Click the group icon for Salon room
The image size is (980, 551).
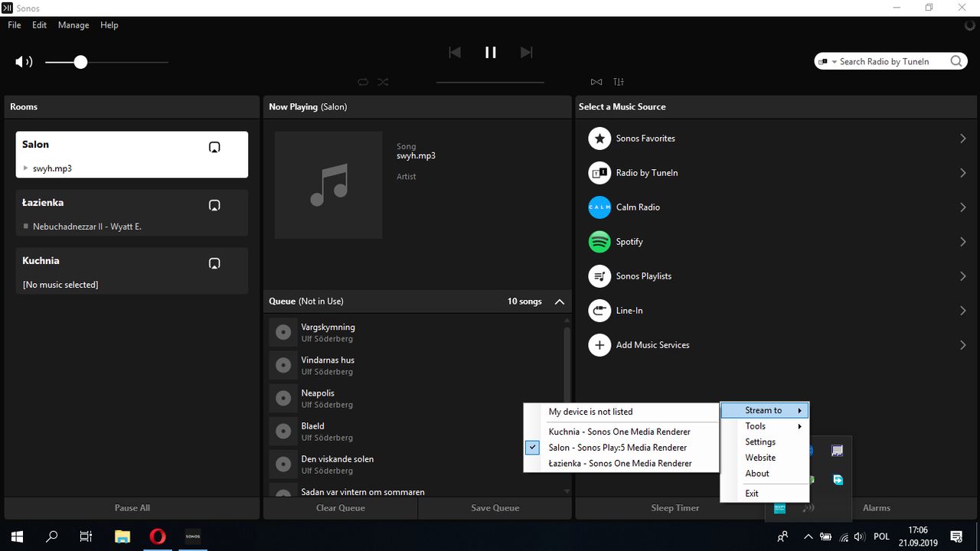click(x=214, y=147)
